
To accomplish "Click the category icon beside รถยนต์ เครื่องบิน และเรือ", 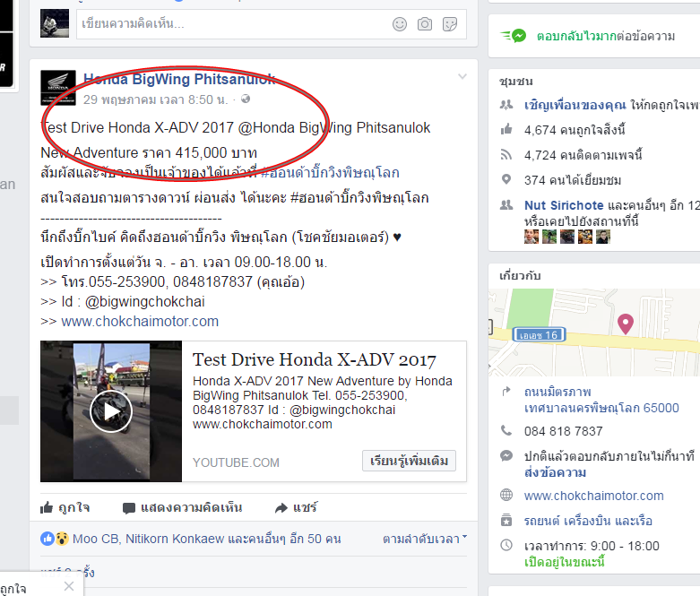I will point(506,520).
